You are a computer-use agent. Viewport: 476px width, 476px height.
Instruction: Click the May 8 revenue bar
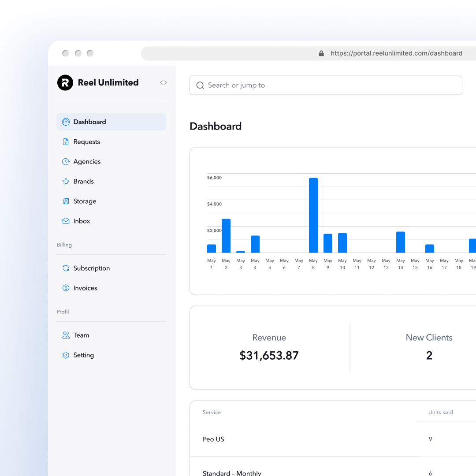click(x=313, y=215)
